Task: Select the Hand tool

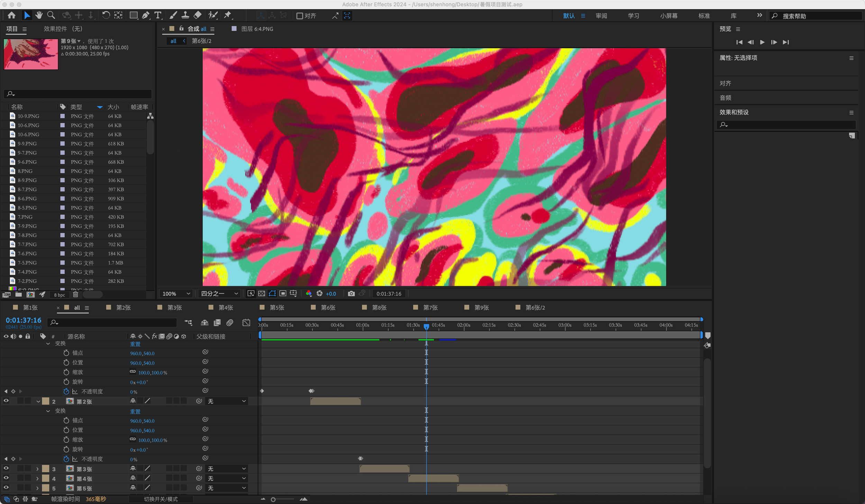Action: coord(39,15)
